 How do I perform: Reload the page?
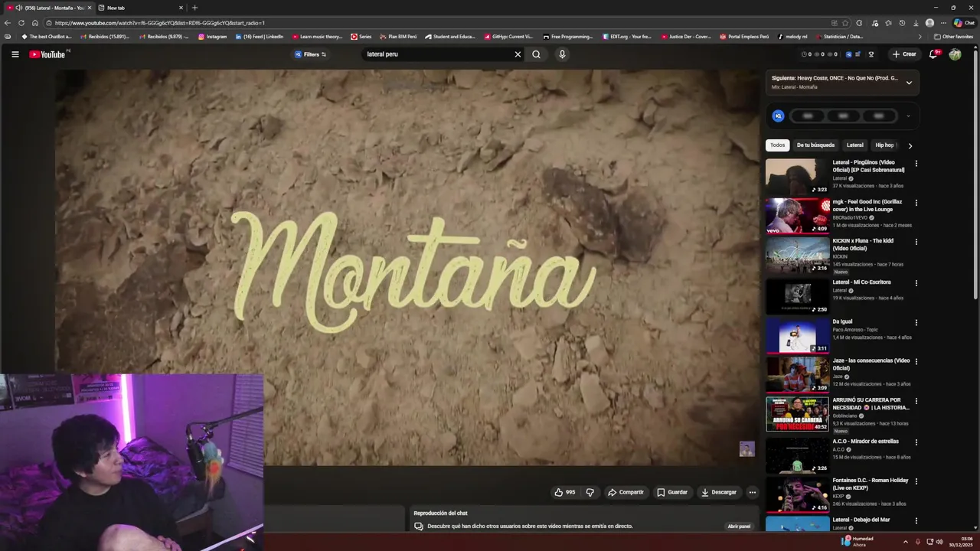coord(21,23)
